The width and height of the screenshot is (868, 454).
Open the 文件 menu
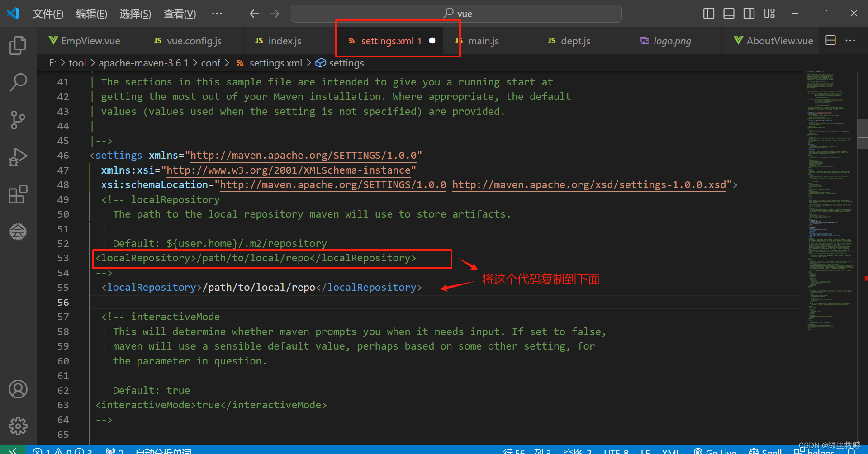click(47, 14)
